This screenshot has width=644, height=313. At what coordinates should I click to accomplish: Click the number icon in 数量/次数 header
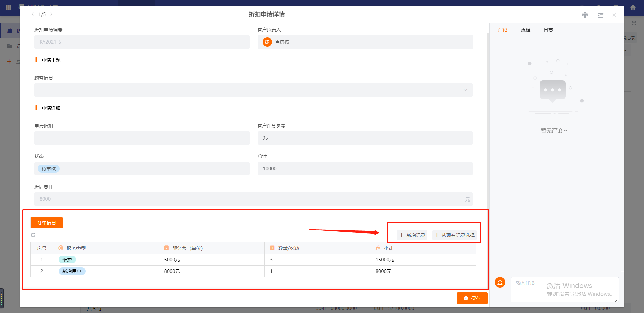pos(272,248)
